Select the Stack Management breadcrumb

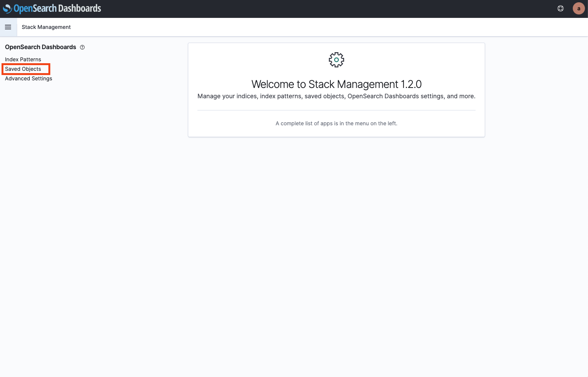coord(46,27)
